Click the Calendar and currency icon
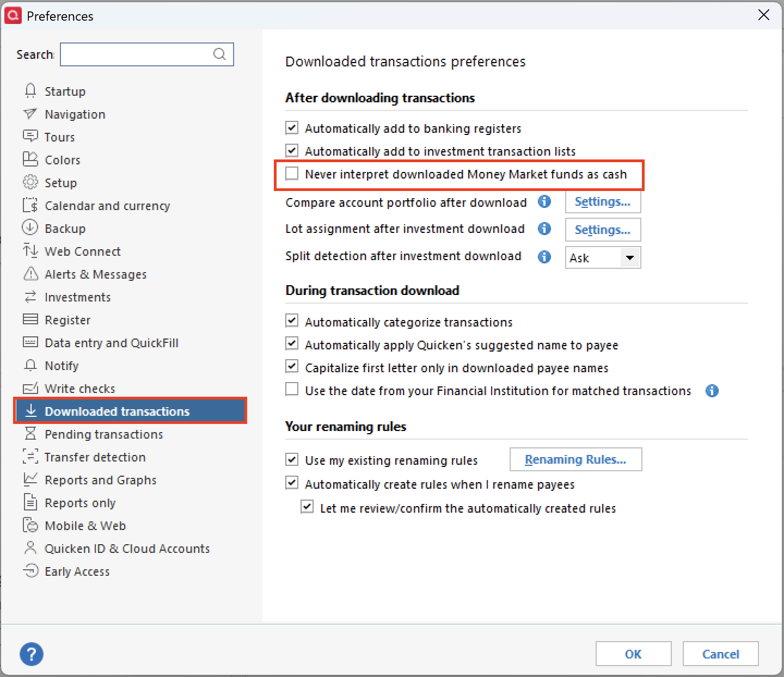This screenshot has width=784, height=677. click(30, 205)
